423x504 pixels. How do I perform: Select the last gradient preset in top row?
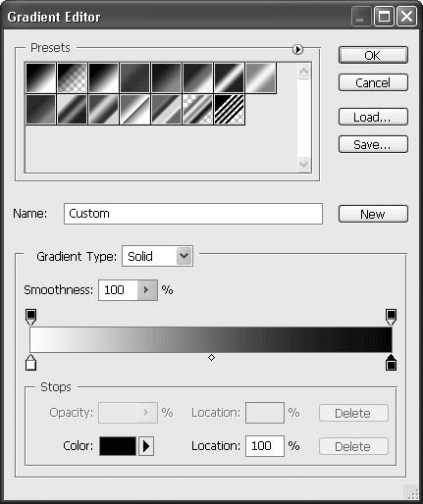point(261,77)
